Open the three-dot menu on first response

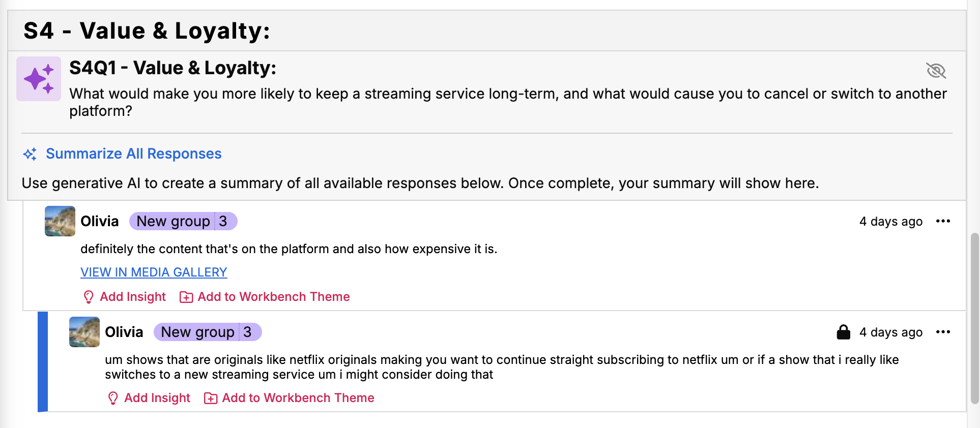click(x=943, y=221)
